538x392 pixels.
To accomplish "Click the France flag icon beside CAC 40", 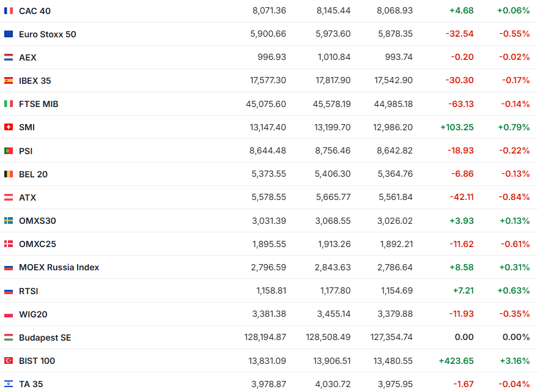I will point(9,11).
